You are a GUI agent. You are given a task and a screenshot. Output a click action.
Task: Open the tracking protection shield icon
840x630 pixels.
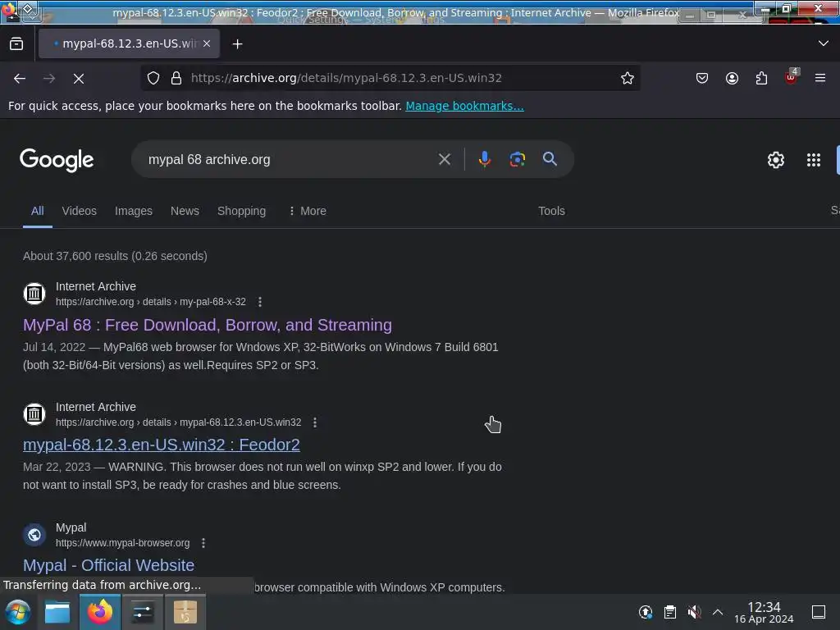[x=153, y=78]
